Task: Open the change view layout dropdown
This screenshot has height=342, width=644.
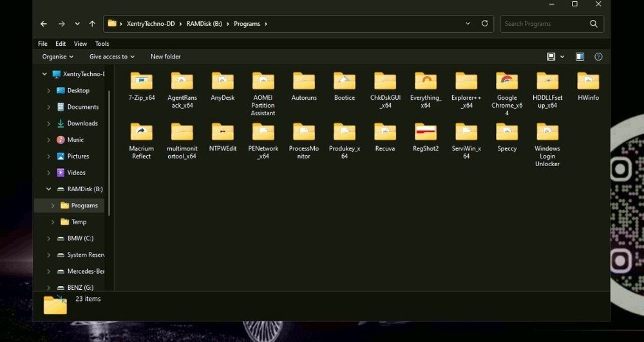Action: point(562,57)
